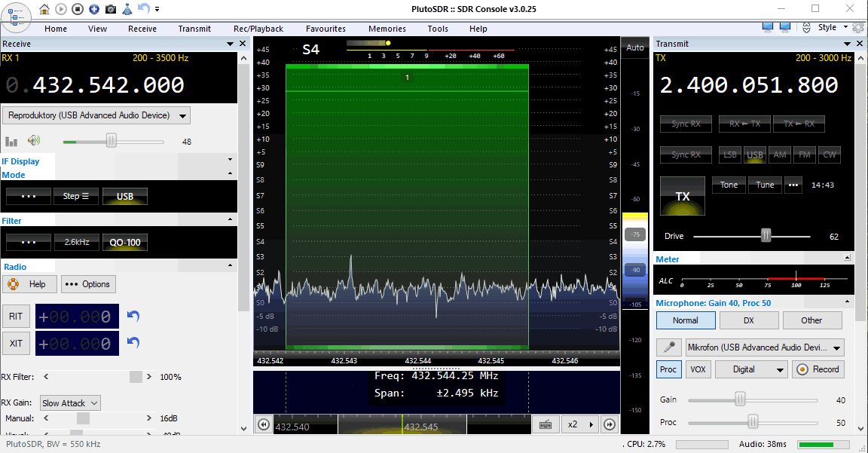Toggle the Proc speech processor button
This screenshot has width=868, height=453.
click(668, 369)
